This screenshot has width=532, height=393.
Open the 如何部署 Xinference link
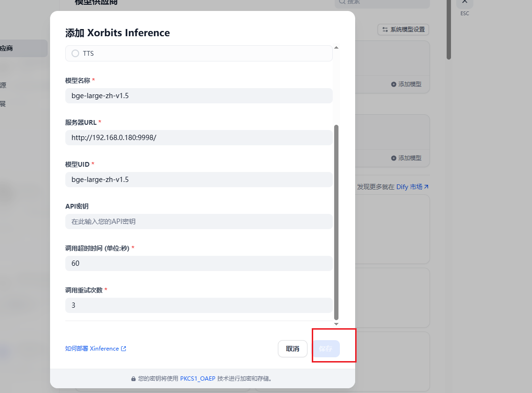(x=95, y=349)
